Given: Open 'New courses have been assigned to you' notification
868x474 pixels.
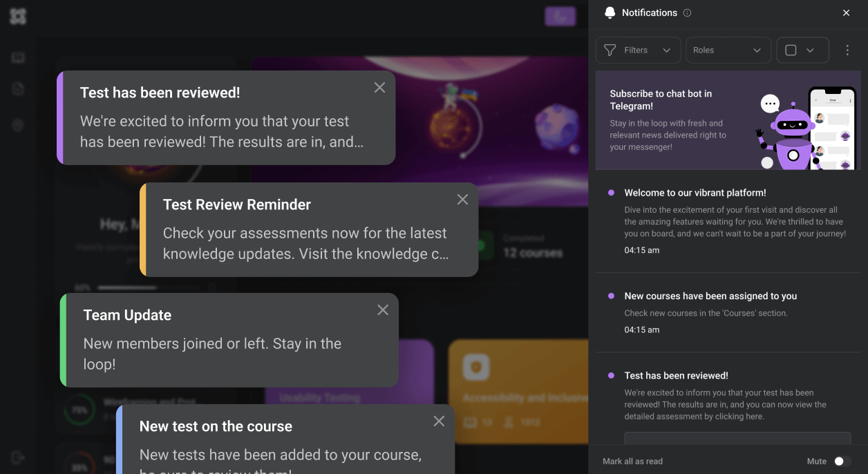Looking at the screenshot, I should click(x=728, y=314).
